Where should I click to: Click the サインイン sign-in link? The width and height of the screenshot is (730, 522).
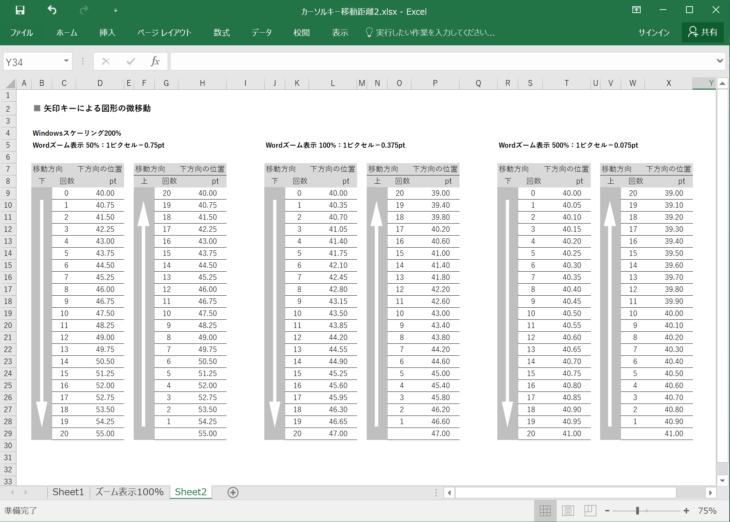pos(654,32)
